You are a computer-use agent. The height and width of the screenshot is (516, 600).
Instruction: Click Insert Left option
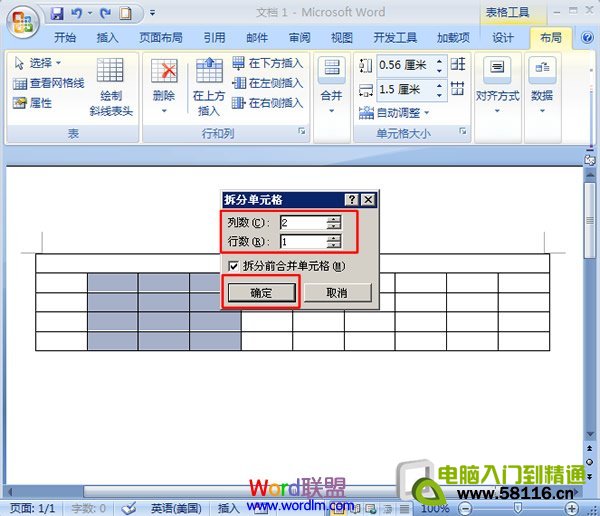tap(267, 83)
